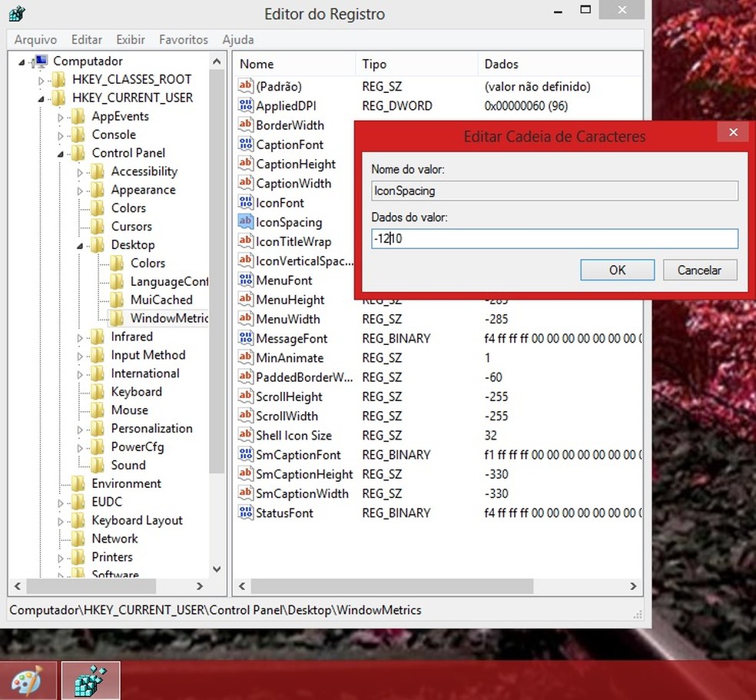756x700 pixels.
Task: Click the Network folder icon
Action: (78, 539)
